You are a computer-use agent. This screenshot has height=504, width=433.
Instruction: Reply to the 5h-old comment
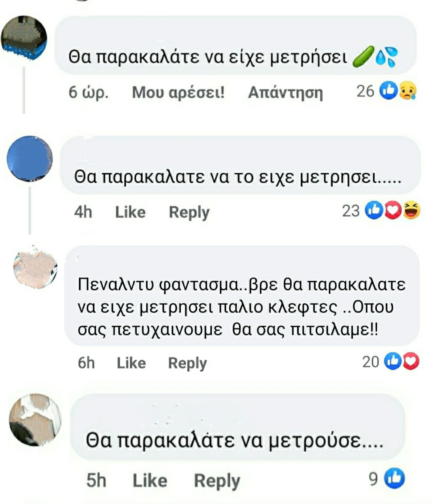(217, 481)
